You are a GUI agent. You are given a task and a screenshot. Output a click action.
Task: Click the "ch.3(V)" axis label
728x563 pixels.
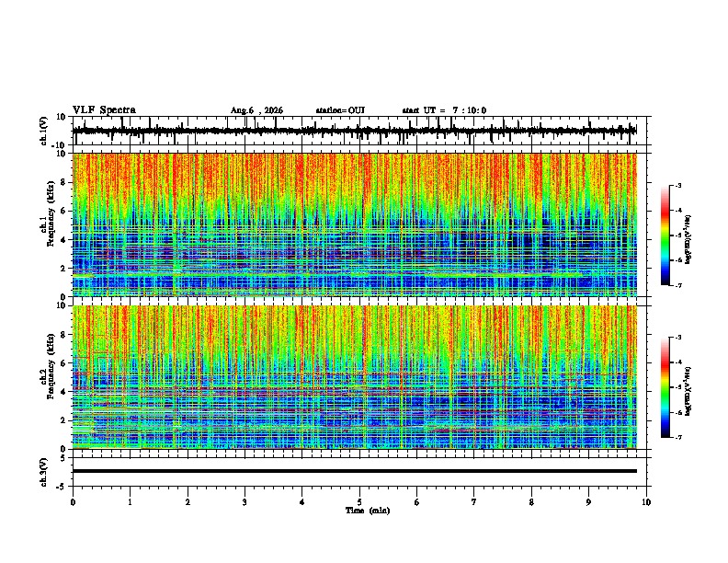click(44, 472)
